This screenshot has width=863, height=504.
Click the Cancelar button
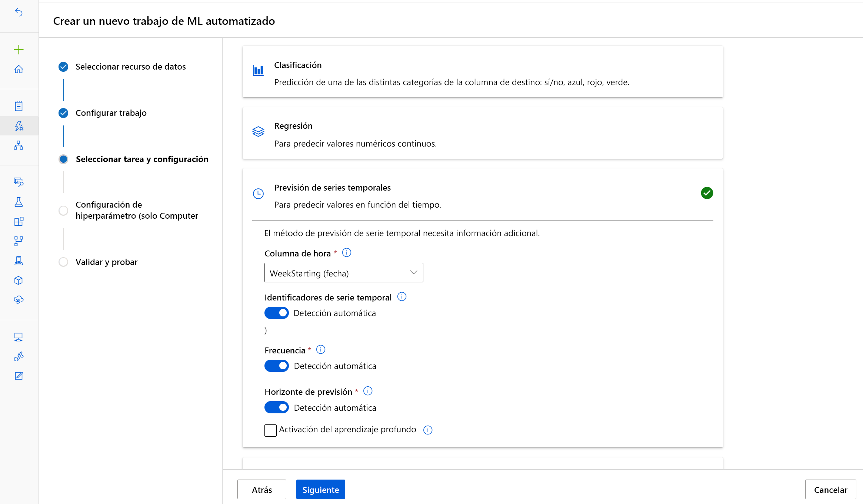[x=831, y=490]
